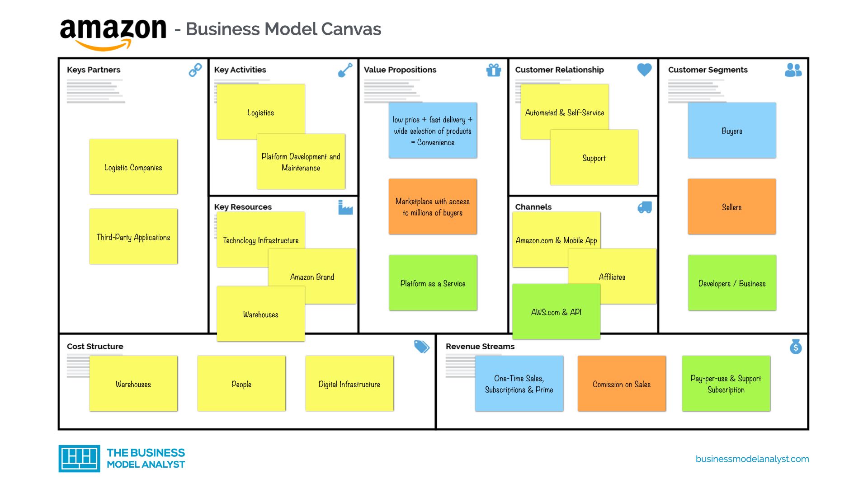Click the Channels truck icon
This screenshot has height=488, width=868.
click(x=644, y=208)
